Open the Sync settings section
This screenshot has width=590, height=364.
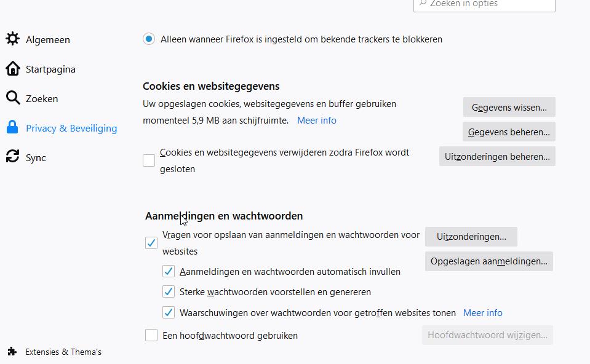coord(35,157)
